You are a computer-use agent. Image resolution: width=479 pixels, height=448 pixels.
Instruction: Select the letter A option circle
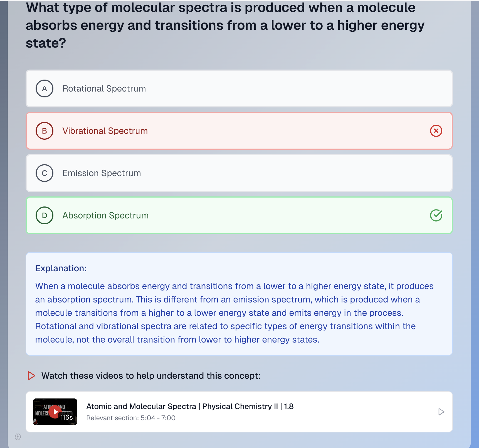[45, 88]
